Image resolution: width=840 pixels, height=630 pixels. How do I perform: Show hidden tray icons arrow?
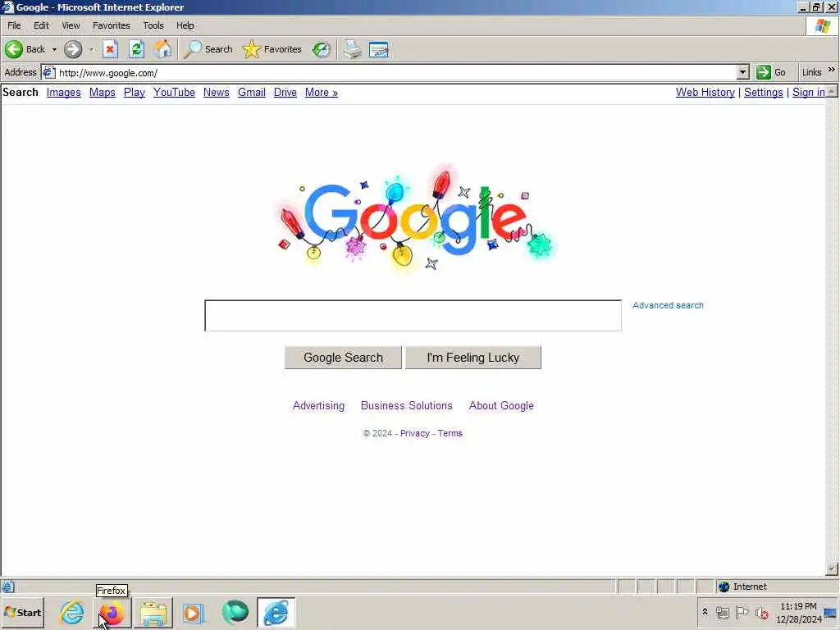[705, 612]
